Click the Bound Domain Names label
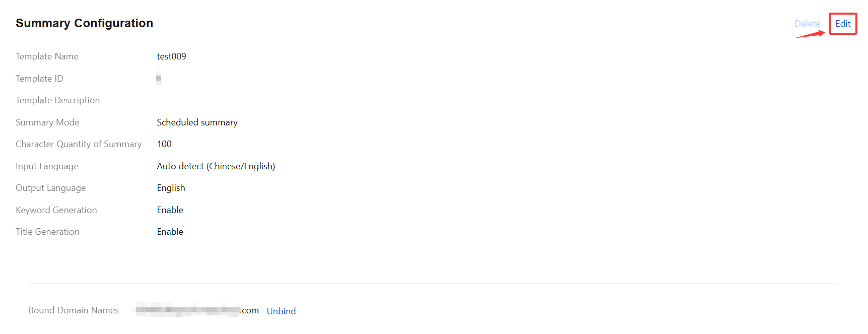Viewport: 868px width, 334px height. point(74,310)
